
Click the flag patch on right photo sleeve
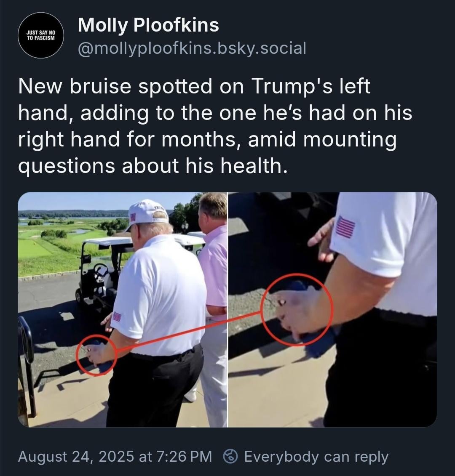(345, 227)
